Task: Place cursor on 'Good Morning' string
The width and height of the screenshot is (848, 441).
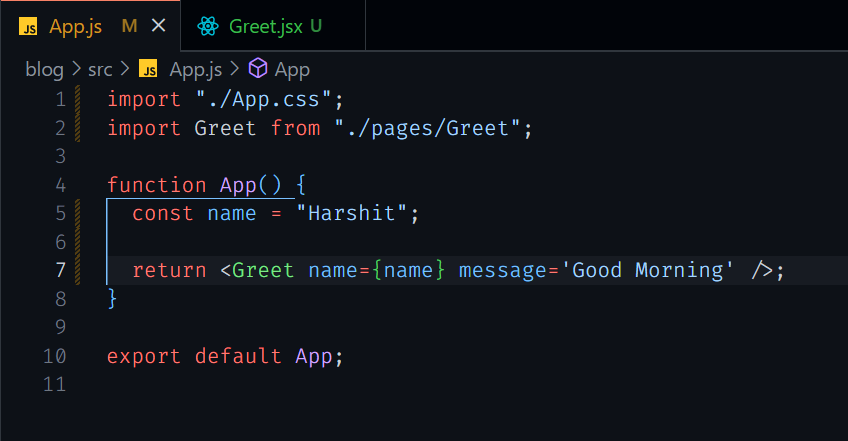Action: pyautogui.click(x=647, y=270)
